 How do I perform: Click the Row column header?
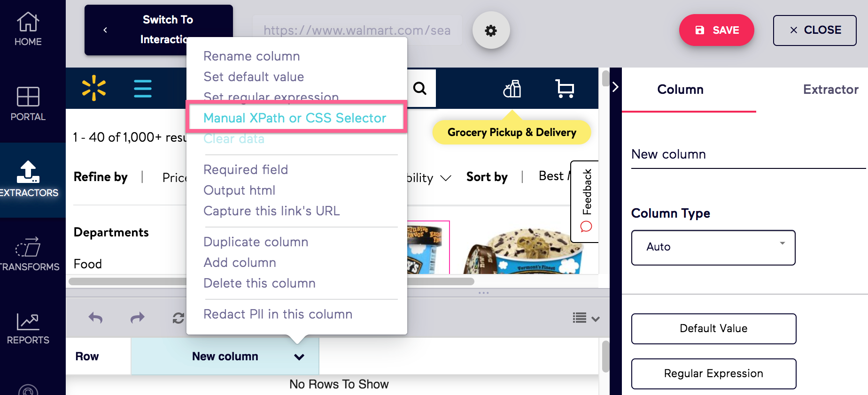click(87, 357)
